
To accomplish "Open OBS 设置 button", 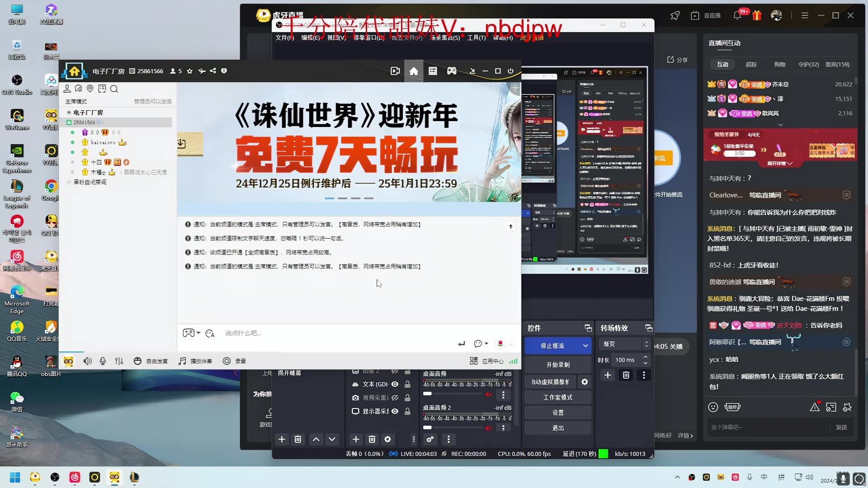I will click(x=558, y=413).
